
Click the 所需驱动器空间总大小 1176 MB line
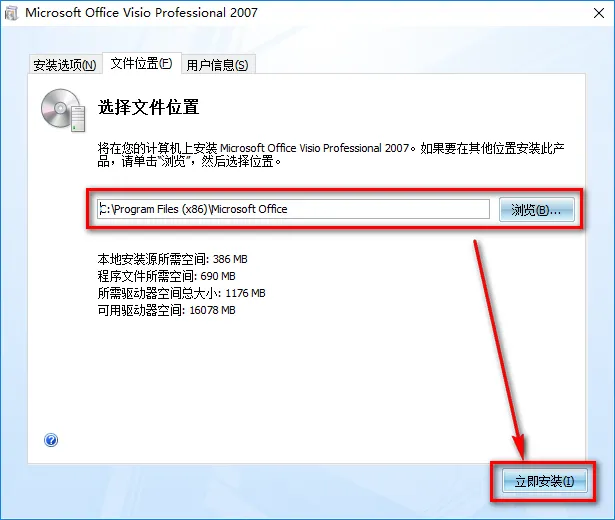tap(182, 293)
